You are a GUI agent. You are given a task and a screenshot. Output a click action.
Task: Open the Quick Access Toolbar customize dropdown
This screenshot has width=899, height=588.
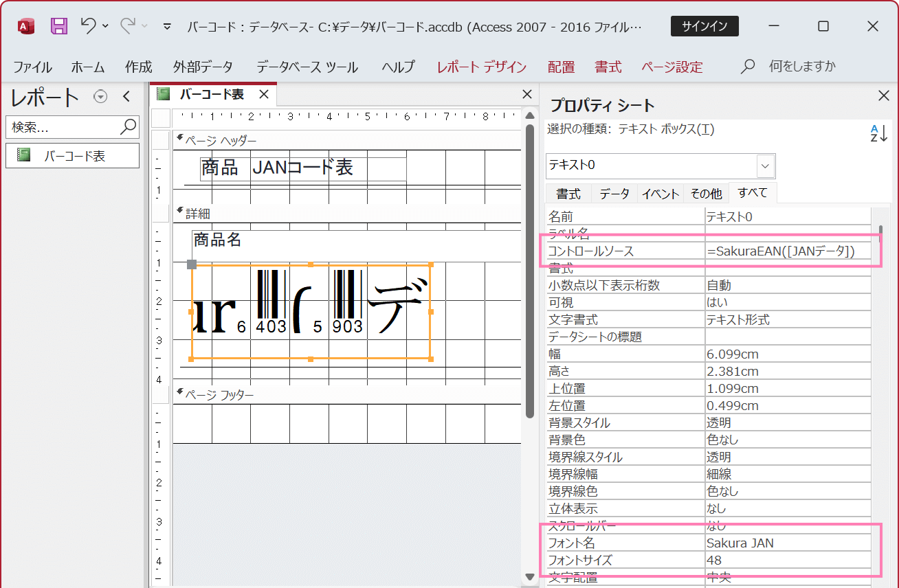pyautogui.click(x=166, y=25)
